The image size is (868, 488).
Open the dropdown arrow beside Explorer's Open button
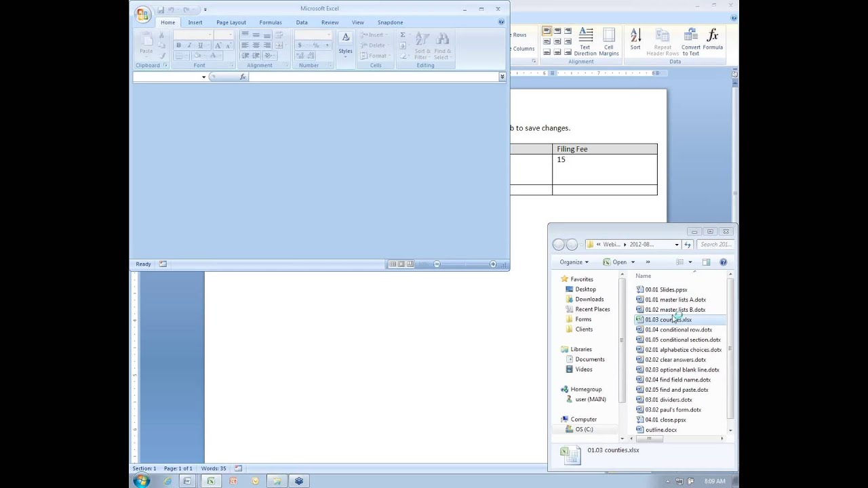click(x=633, y=262)
